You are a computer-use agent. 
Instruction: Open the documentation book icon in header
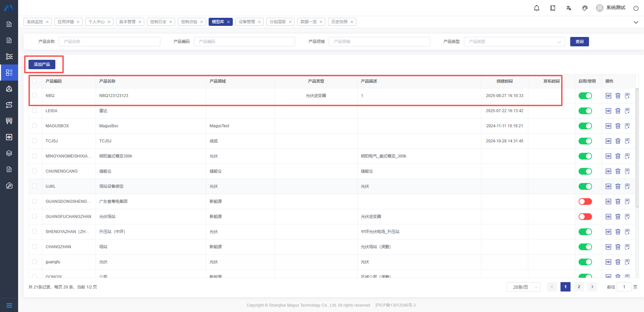[x=553, y=8]
